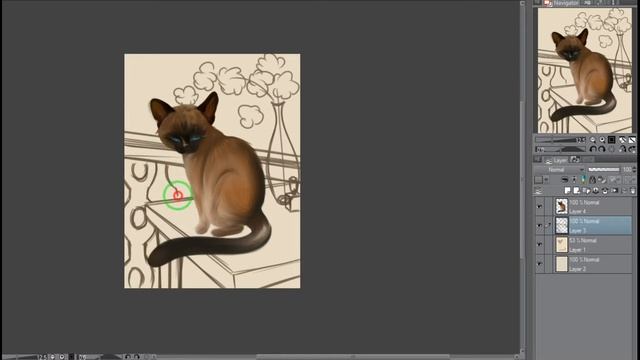This screenshot has height=360, width=640.
Task: Rotate canvas view right in Navigator
Action: coord(602,149)
